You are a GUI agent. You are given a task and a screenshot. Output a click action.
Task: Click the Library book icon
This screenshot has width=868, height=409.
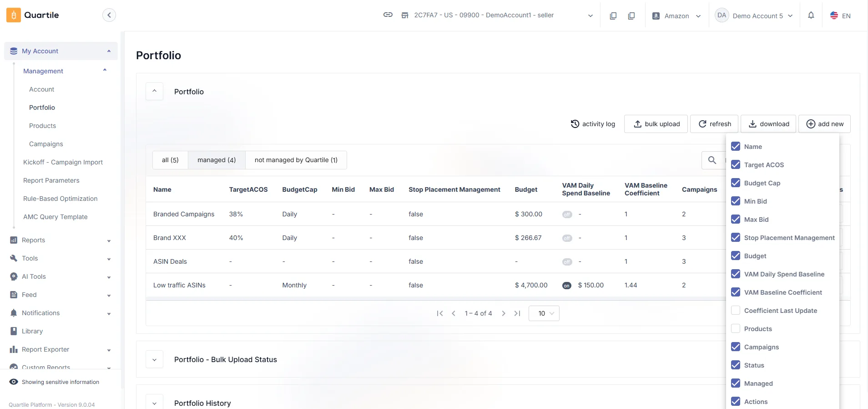(x=14, y=331)
